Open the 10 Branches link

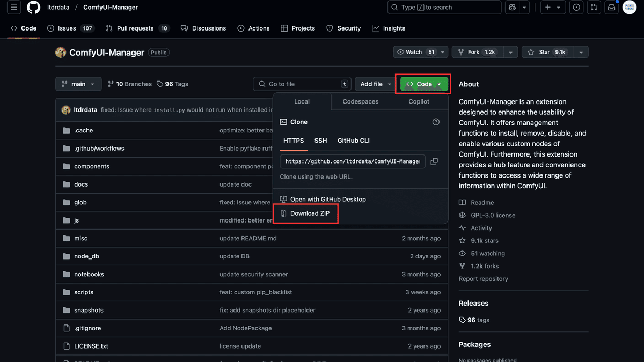(x=130, y=84)
